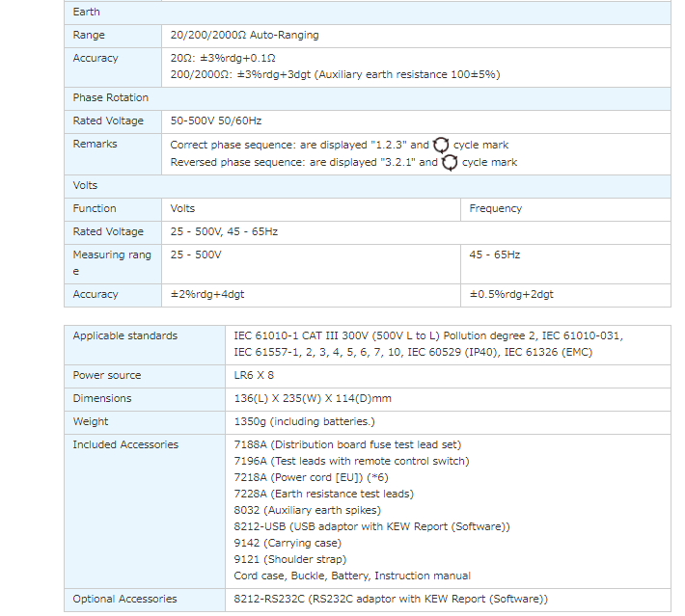Screen dimensions: 685x616
Task: Click the cycle mark icon after "1.2.3"
Action: coord(441,146)
